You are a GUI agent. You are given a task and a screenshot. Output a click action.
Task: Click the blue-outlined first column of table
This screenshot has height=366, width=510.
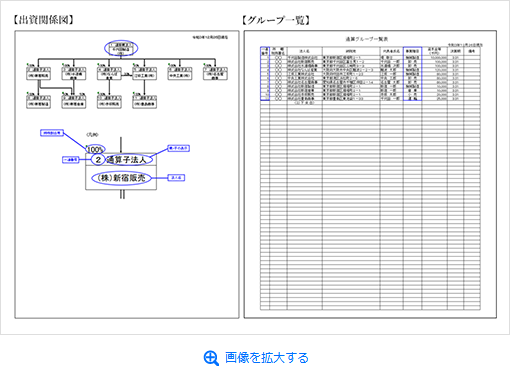265,74
